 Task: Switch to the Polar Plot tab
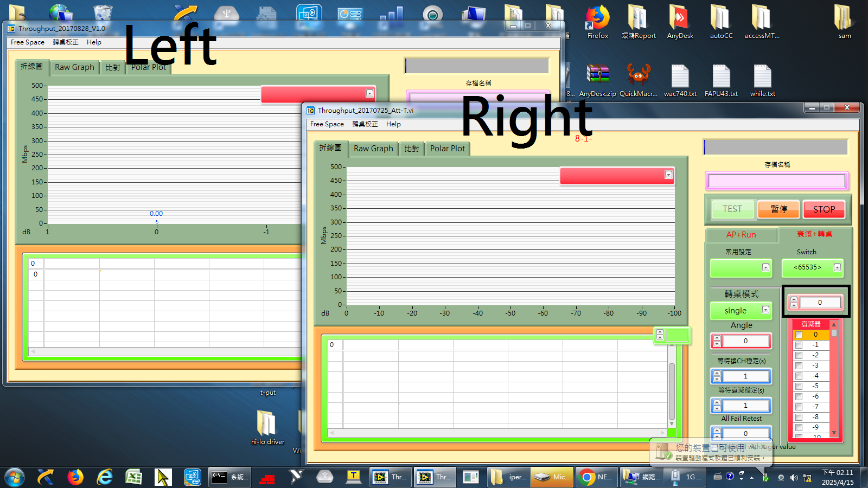click(x=447, y=149)
